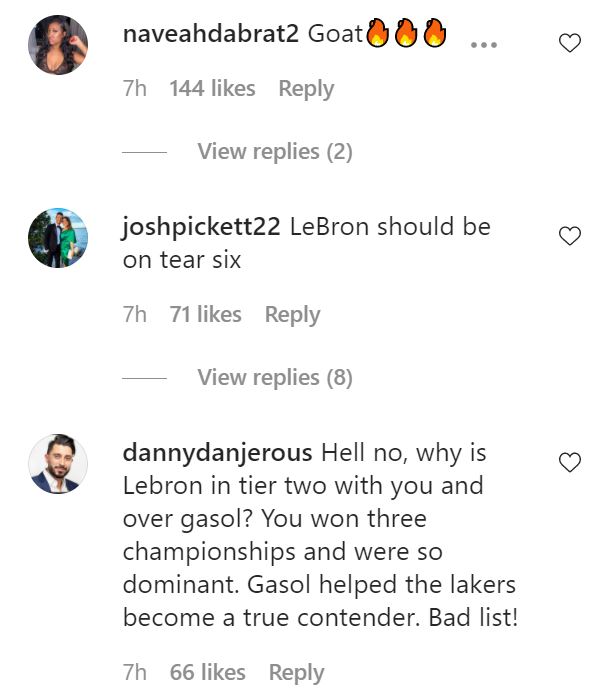Click the 7h timestamp on joshpickett22's comment

[x=134, y=315]
